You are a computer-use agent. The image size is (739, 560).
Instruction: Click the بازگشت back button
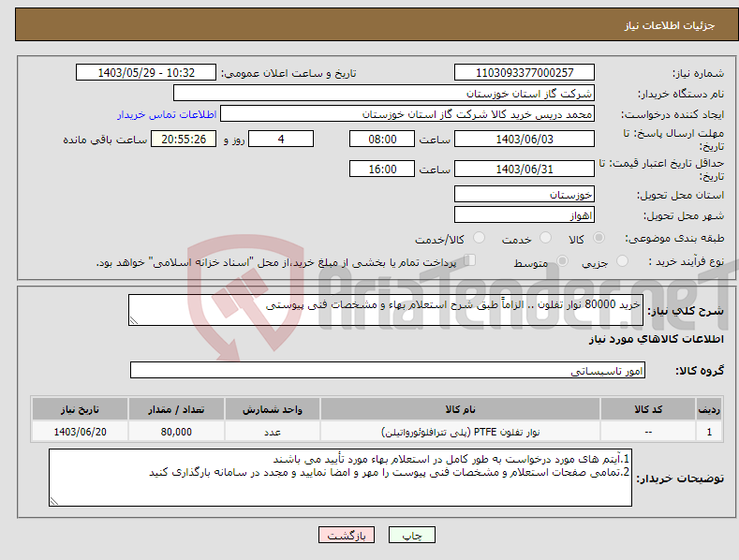pos(347,535)
